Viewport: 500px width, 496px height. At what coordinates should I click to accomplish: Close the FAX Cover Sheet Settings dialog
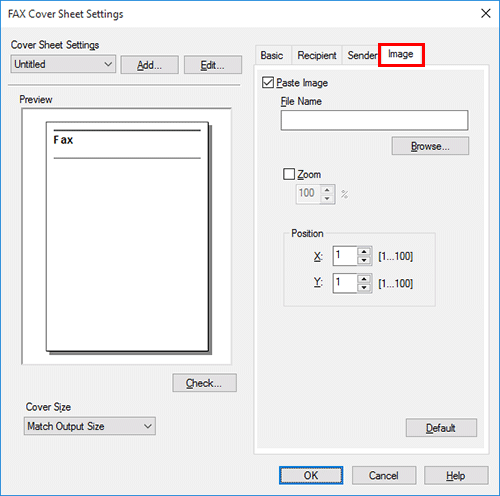486,14
